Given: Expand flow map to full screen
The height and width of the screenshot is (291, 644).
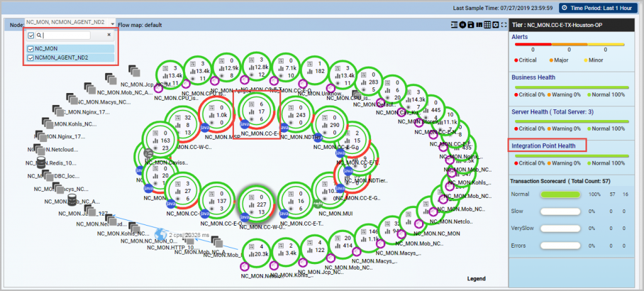Looking at the screenshot, I should pos(504,25).
